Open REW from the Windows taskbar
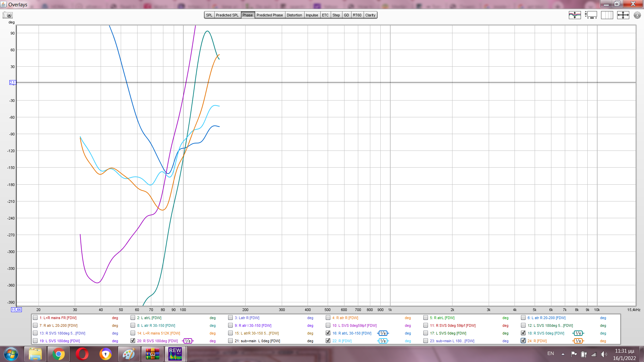Image resolution: width=644 pixels, height=362 pixels. (x=175, y=354)
